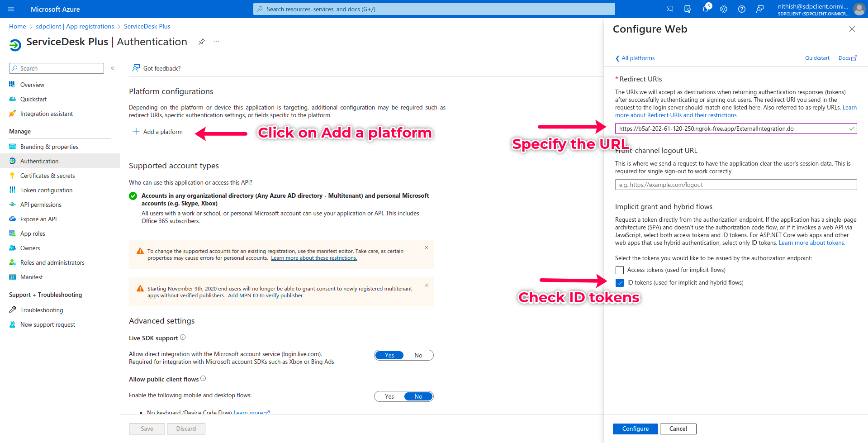Screen dimensions: 868x443
Task: Show info tooltip for Live SDK support
Action: click(183, 338)
